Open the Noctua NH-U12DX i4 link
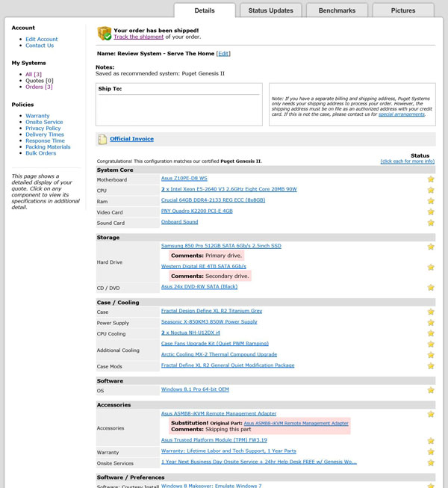The width and height of the screenshot is (448, 488). pyautogui.click(x=190, y=333)
